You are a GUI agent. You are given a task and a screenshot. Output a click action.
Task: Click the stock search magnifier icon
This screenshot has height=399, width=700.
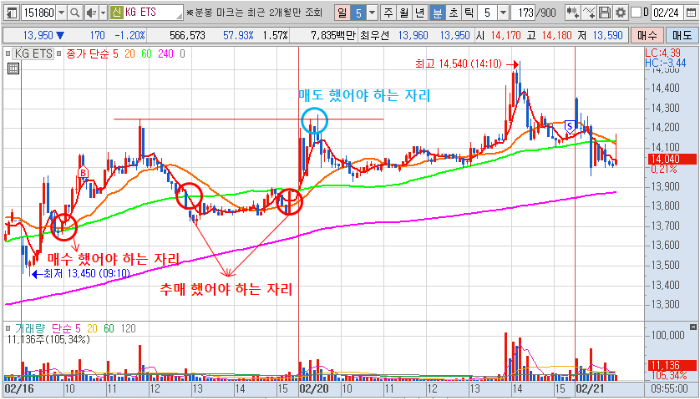click(x=75, y=12)
